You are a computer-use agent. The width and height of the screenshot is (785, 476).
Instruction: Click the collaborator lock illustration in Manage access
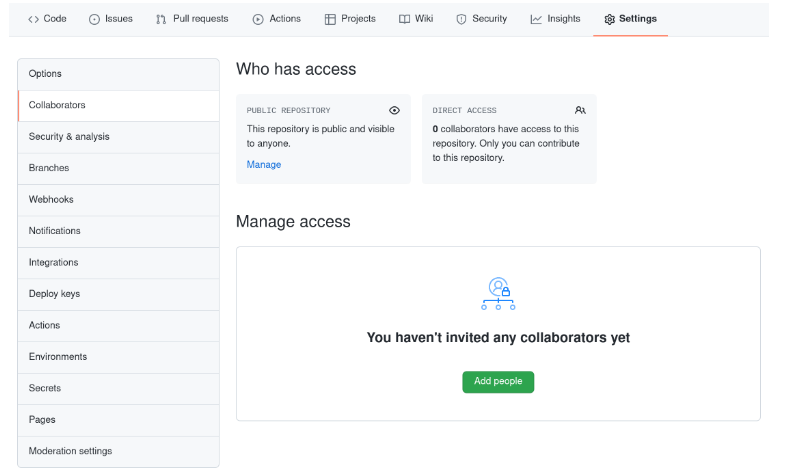498,294
